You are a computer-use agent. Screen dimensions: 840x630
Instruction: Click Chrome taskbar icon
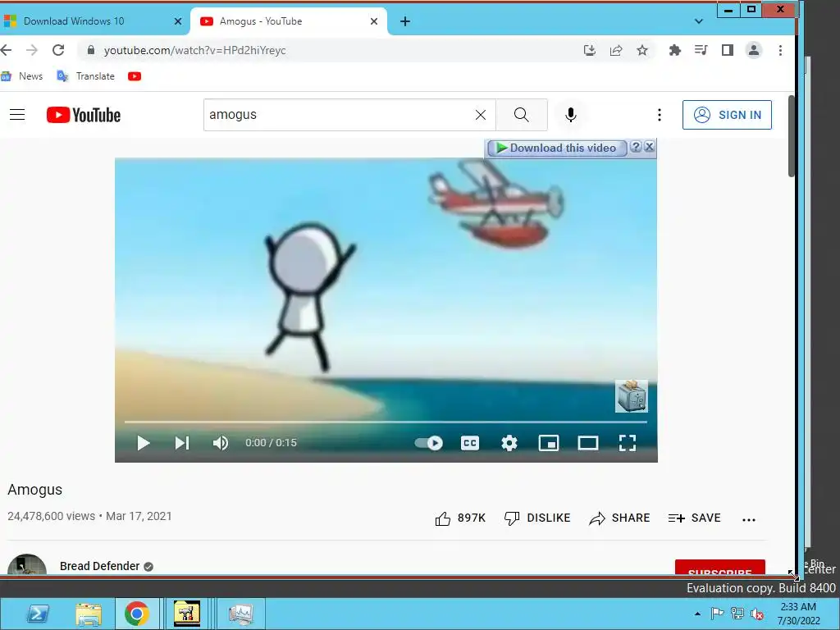click(x=137, y=614)
